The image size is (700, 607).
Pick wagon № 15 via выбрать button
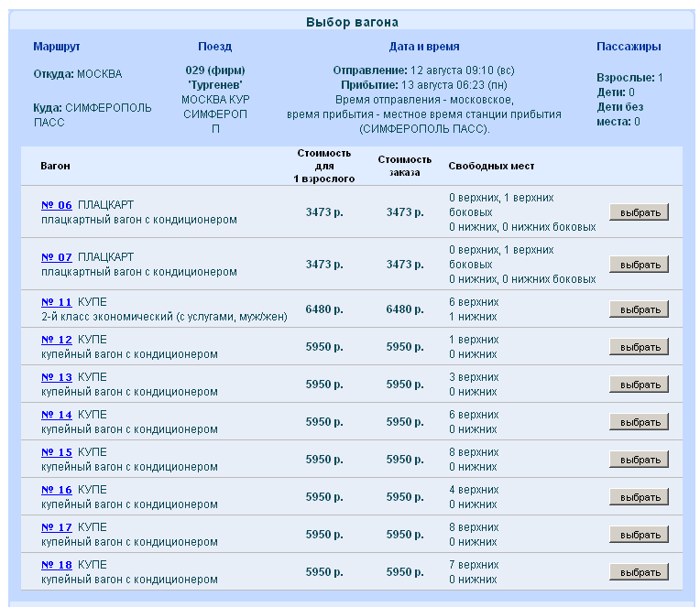(639, 460)
